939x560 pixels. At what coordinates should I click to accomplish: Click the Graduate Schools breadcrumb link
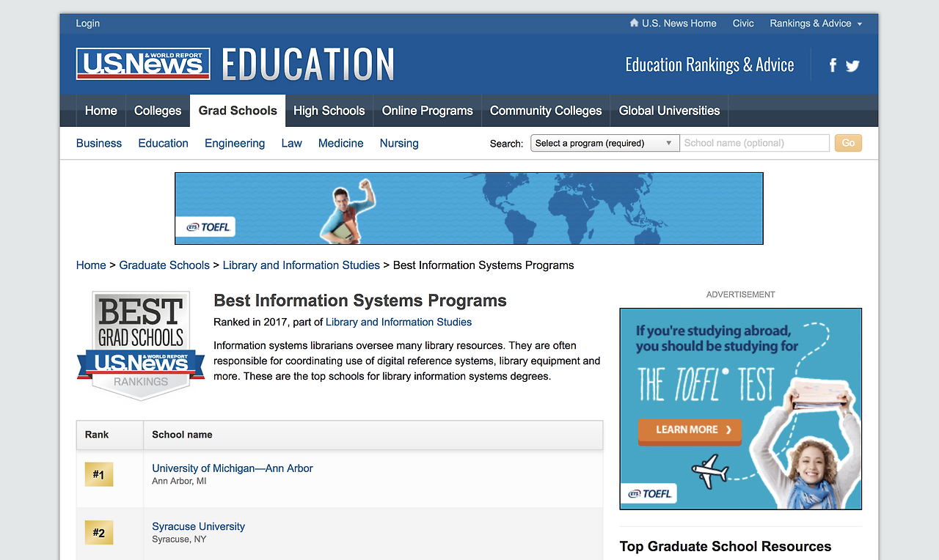click(164, 265)
